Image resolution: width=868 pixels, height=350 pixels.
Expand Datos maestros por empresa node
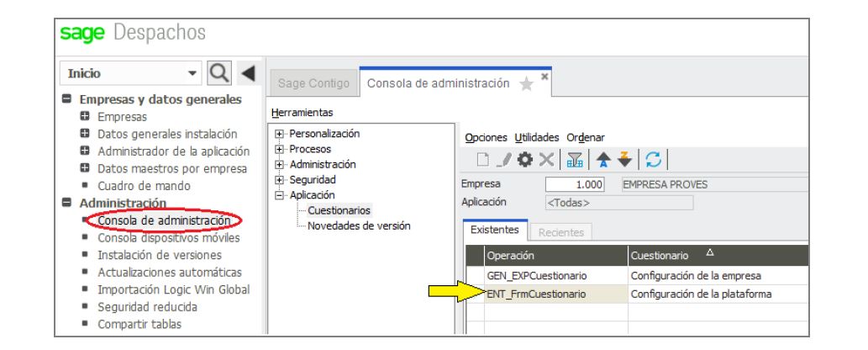click(85, 168)
